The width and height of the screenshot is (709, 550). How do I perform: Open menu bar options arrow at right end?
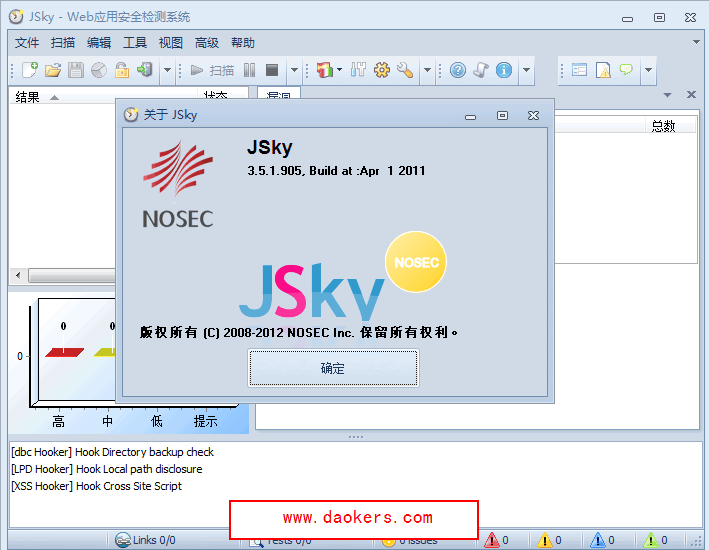696,42
